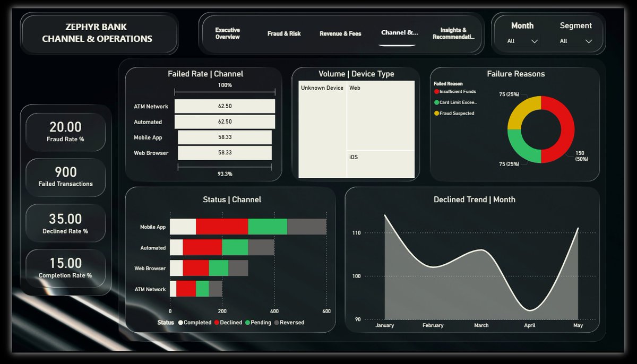Go to the Revenue & Fees tab
This screenshot has width=637, height=364.
[340, 33]
